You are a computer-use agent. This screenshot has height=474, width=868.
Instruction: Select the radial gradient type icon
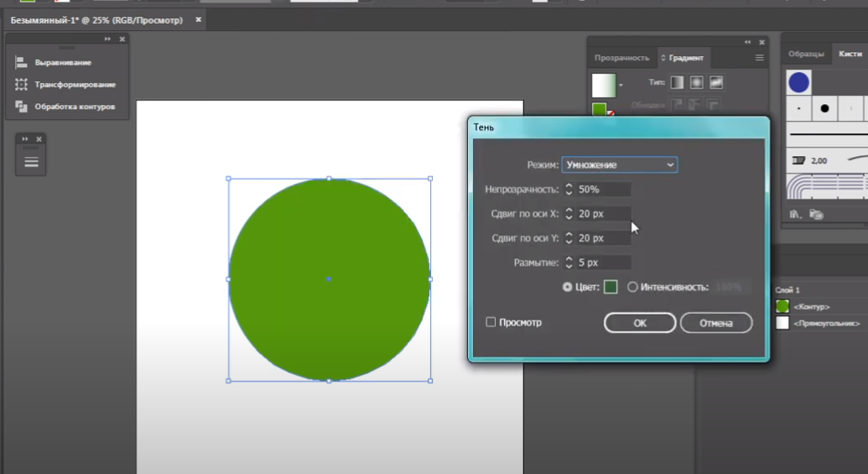click(x=696, y=82)
